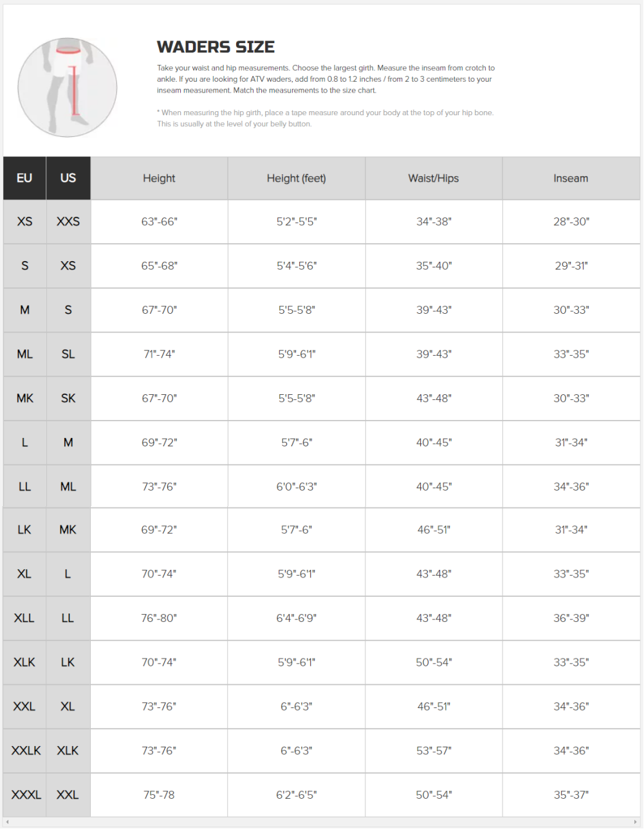Click the Inseam column header
644x829 pixels.
pyautogui.click(x=571, y=178)
